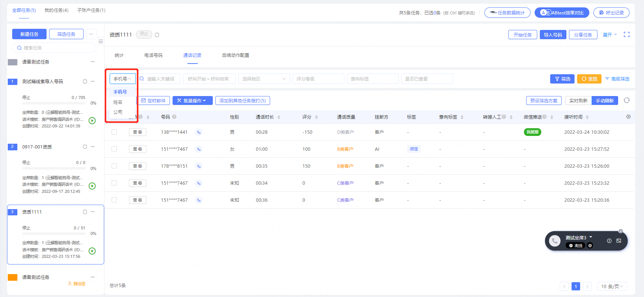Click the table column settings gear icon
Screen dimensions: 644x297
(x=628, y=117)
